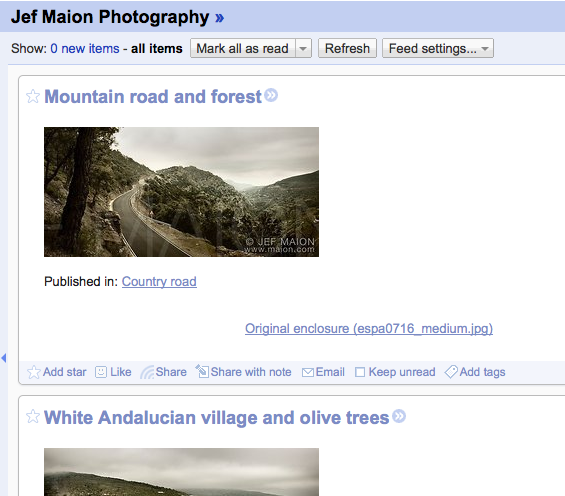Screen dimensions: 565x496
Task: Open Mountain road and forest double-arrow icon
Action: 271,95
